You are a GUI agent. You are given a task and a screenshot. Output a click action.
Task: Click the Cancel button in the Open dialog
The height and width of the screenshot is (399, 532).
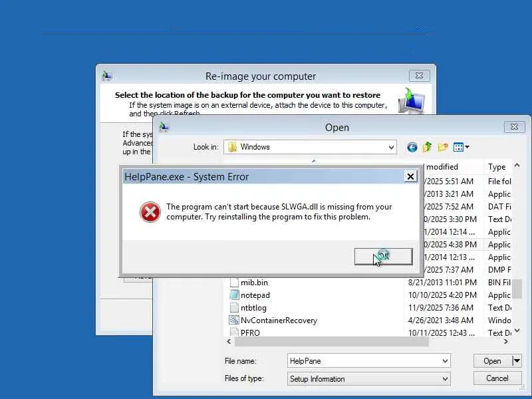(x=497, y=378)
